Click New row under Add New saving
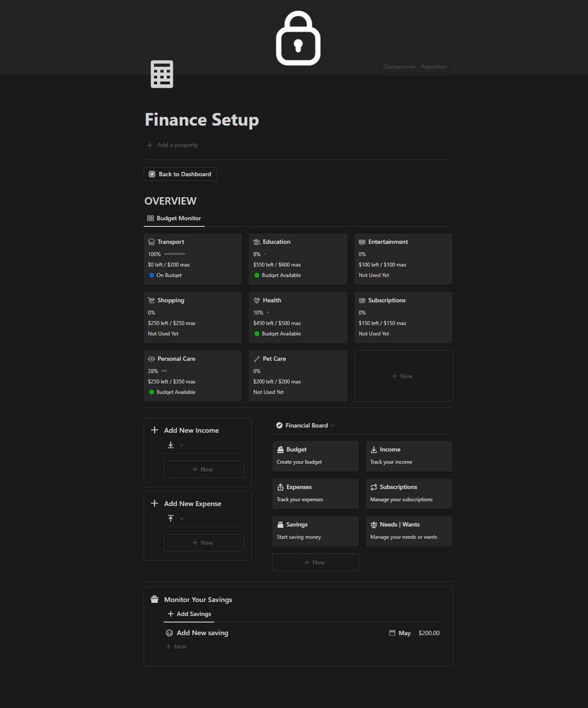This screenshot has width=588, height=708. [x=176, y=647]
